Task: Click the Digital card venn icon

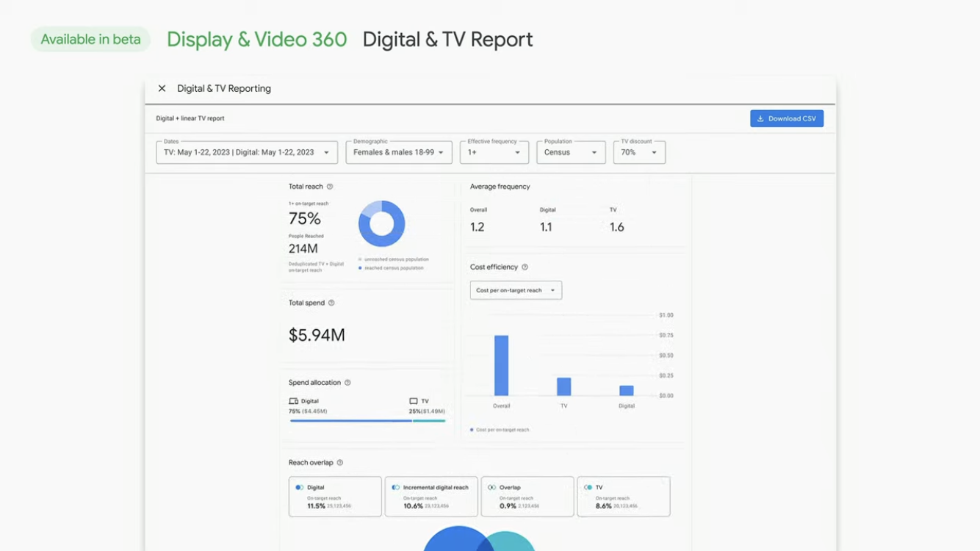Action: tap(299, 487)
